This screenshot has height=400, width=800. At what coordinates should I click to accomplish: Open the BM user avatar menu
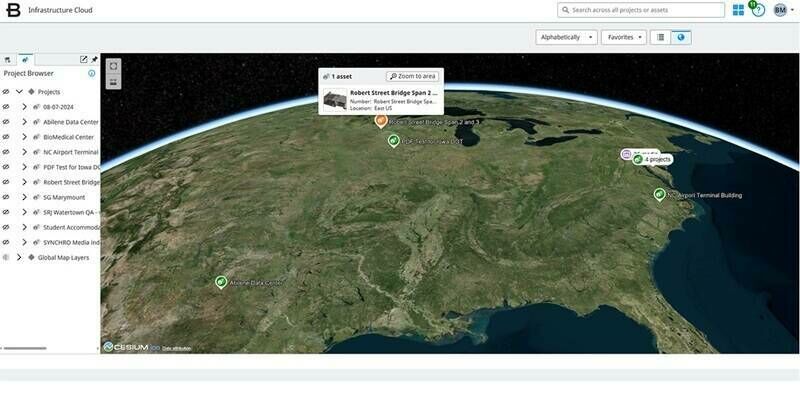pyautogui.click(x=780, y=10)
